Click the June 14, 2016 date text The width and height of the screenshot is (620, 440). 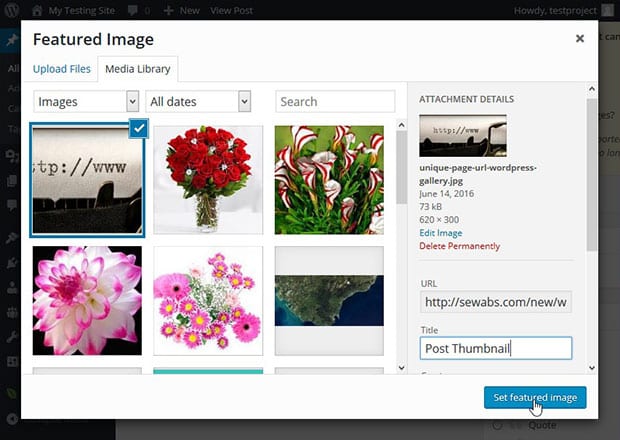point(446,194)
